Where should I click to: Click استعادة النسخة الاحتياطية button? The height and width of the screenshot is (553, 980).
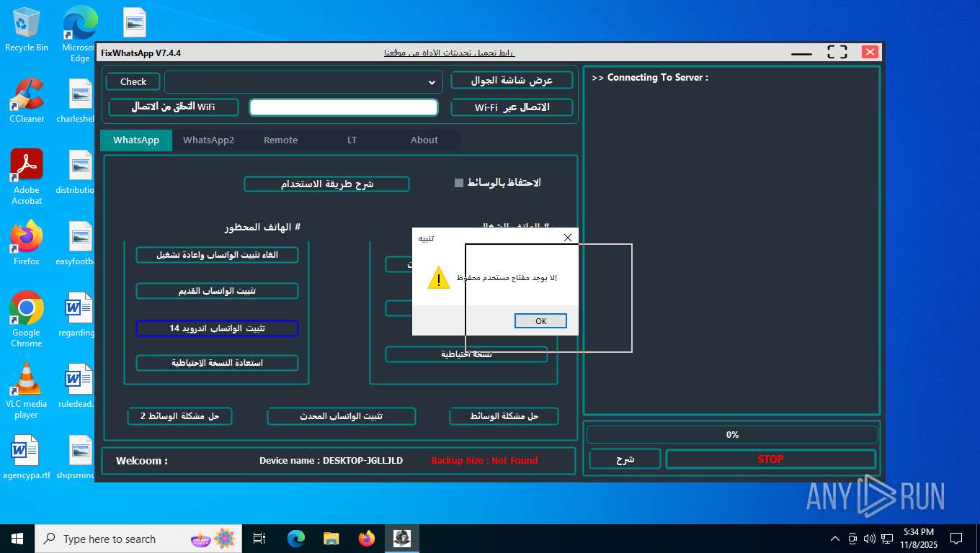pos(217,363)
